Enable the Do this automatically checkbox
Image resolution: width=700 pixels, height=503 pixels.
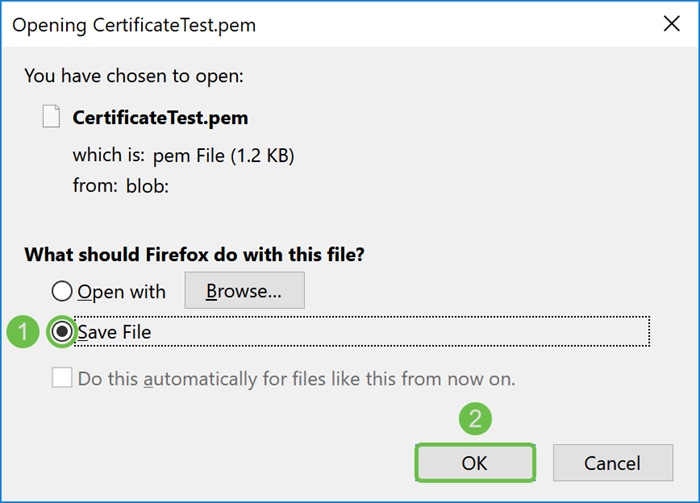[62, 378]
